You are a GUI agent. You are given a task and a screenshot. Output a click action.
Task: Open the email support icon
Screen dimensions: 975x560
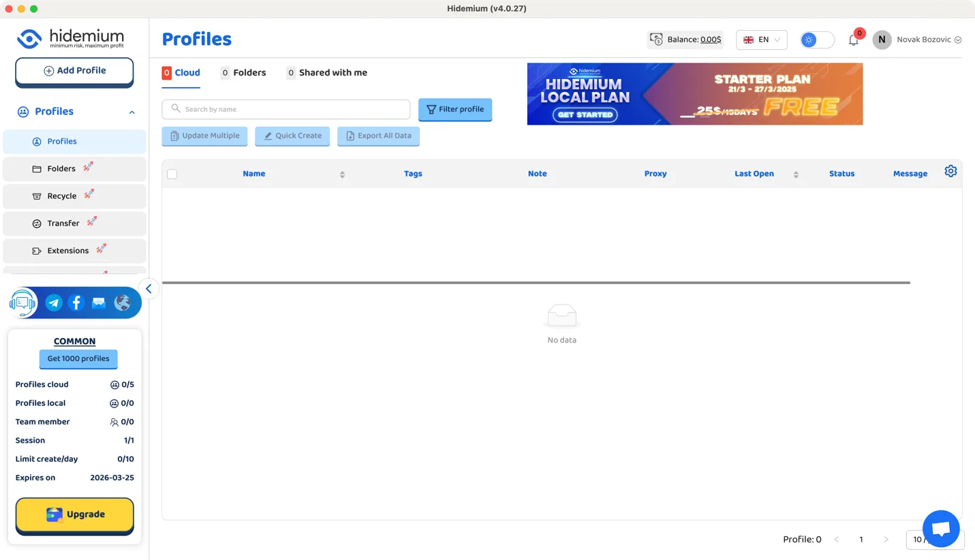pyautogui.click(x=99, y=303)
